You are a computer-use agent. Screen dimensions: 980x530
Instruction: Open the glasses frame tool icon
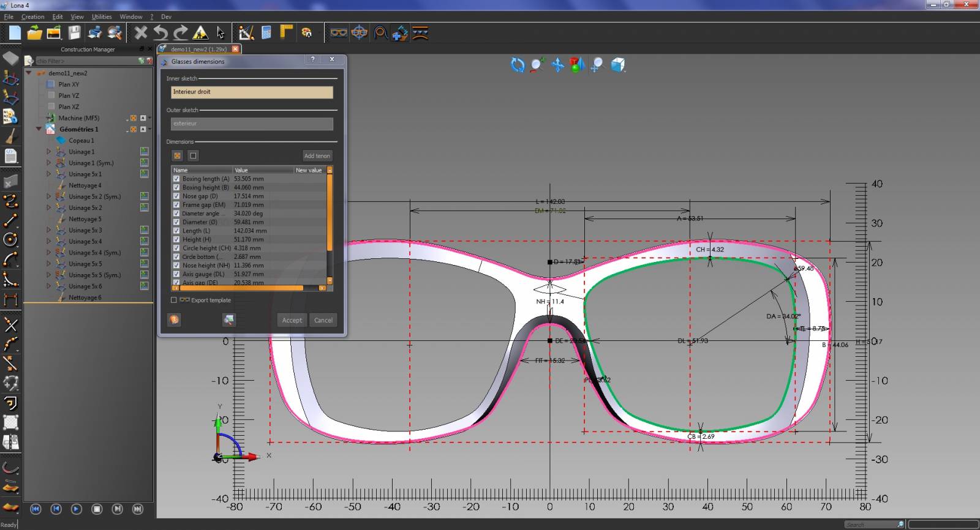pyautogui.click(x=339, y=33)
